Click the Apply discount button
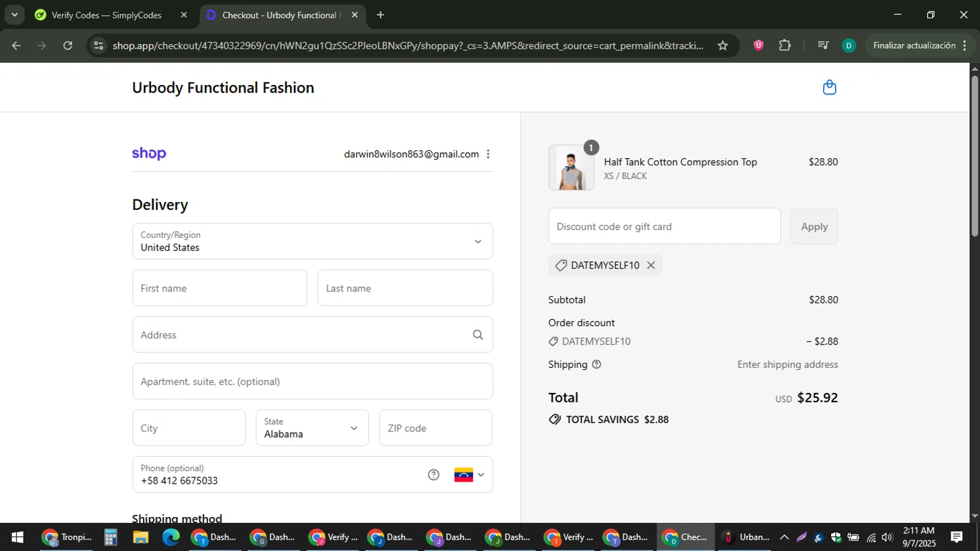The height and width of the screenshot is (551, 980). click(814, 226)
